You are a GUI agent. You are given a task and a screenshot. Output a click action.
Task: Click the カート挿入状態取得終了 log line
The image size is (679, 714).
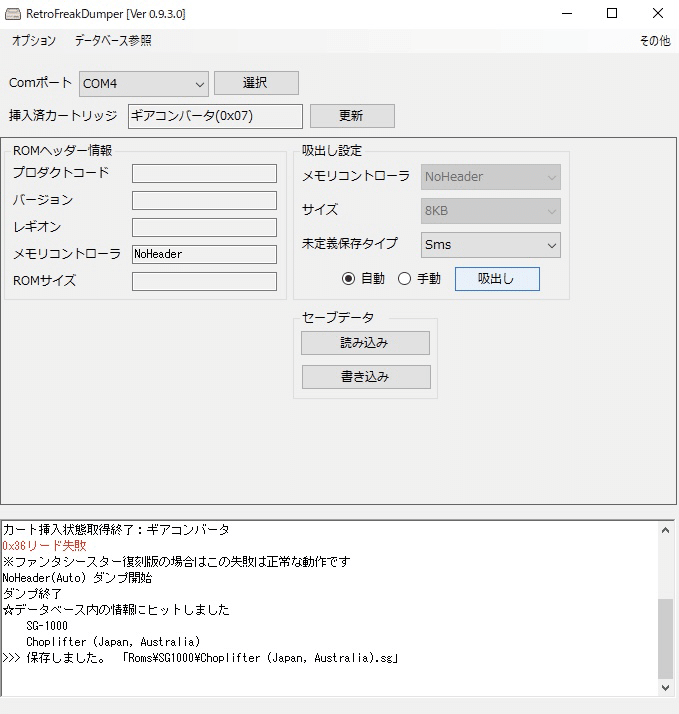[116, 530]
